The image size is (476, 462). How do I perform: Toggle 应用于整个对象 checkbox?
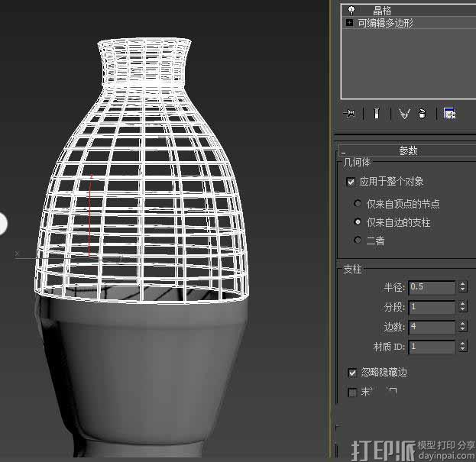click(351, 182)
